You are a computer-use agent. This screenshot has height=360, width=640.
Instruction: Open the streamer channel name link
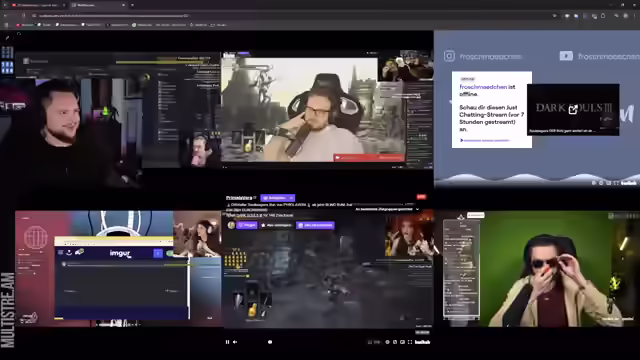239,198
